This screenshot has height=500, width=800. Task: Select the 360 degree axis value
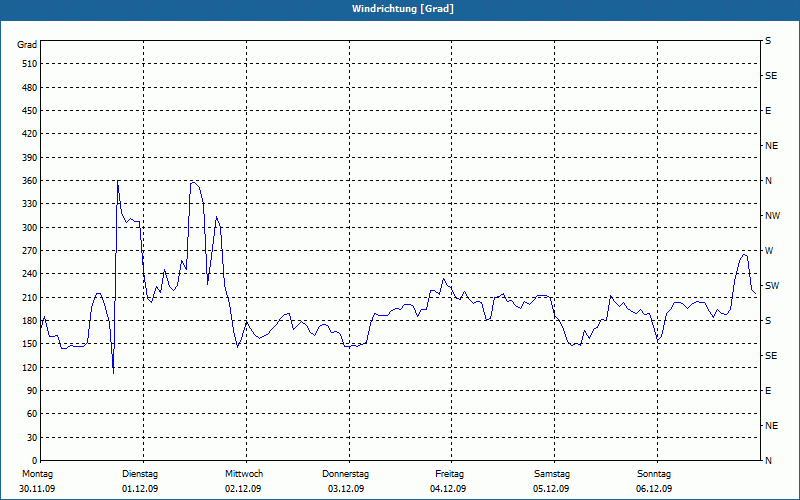(x=30, y=181)
